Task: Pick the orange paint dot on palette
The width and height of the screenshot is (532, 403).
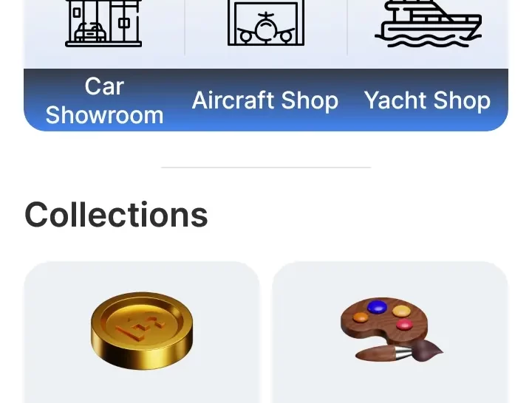Action: tap(361, 317)
